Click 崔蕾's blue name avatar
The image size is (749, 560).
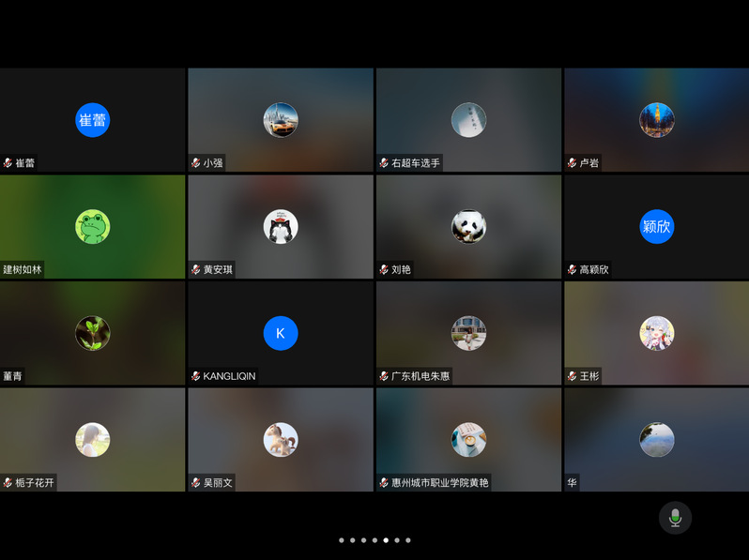click(x=93, y=120)
